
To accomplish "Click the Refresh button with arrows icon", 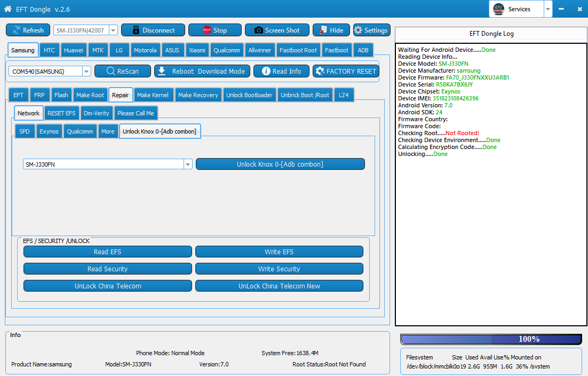I will click(28, 30).
